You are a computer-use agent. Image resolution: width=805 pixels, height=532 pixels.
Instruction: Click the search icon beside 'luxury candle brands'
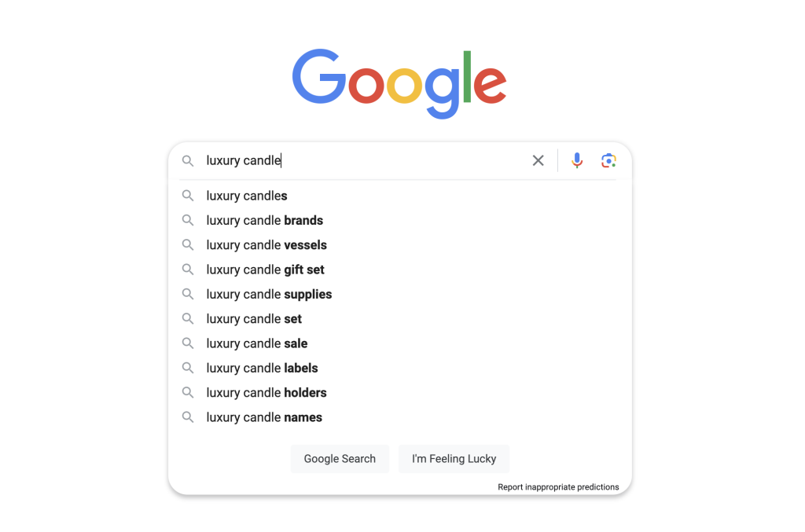pos(188,220)
